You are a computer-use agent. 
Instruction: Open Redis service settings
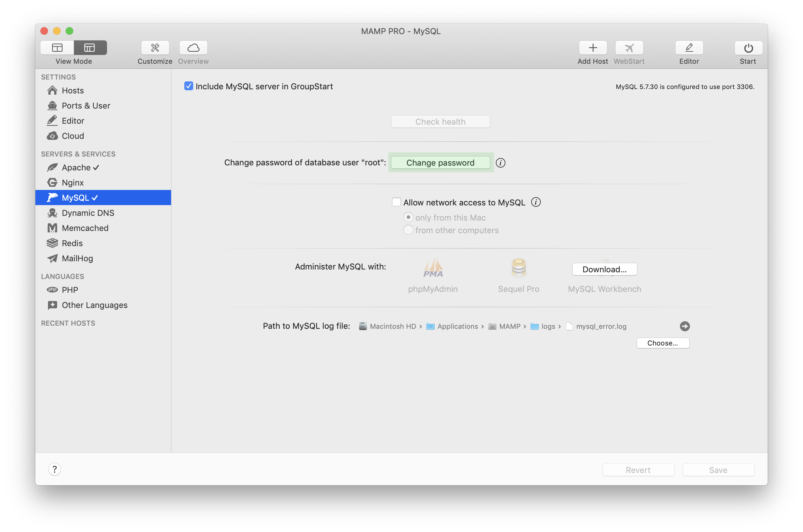(103, 243)
